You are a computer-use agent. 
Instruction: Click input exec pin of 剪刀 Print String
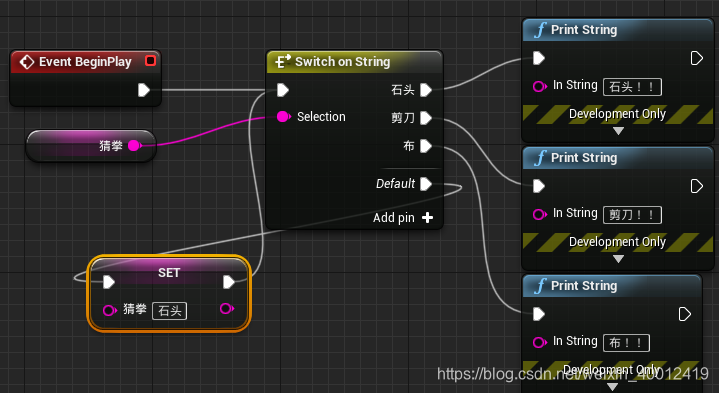[x=539, y=186]
